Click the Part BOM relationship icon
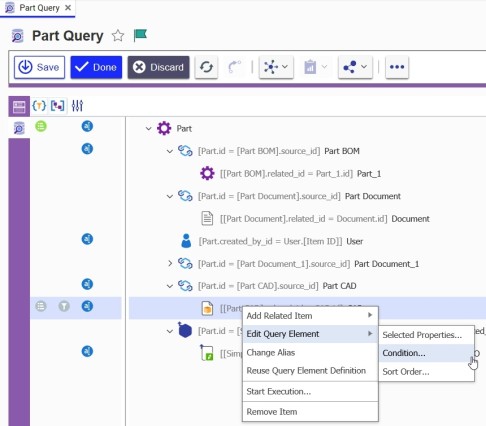Viewport: 486px width, 426px height. point(185,151)
